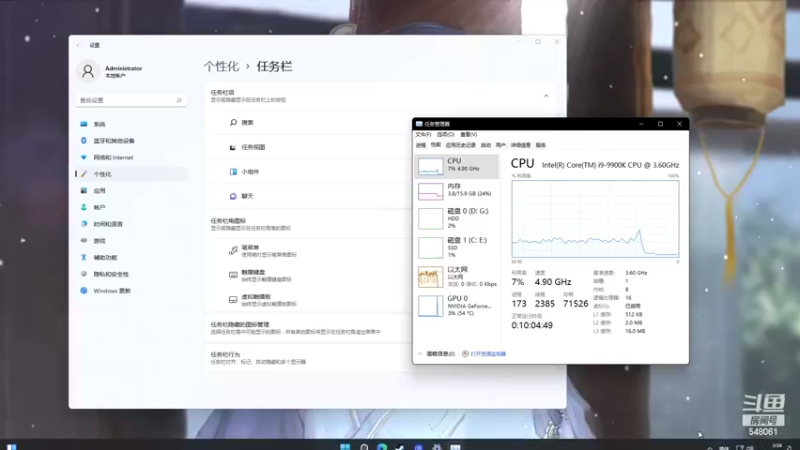
Task: Open 隐私和安全性 in Settings sidebar
Action: pyautogui.click(x=131, y=274)
